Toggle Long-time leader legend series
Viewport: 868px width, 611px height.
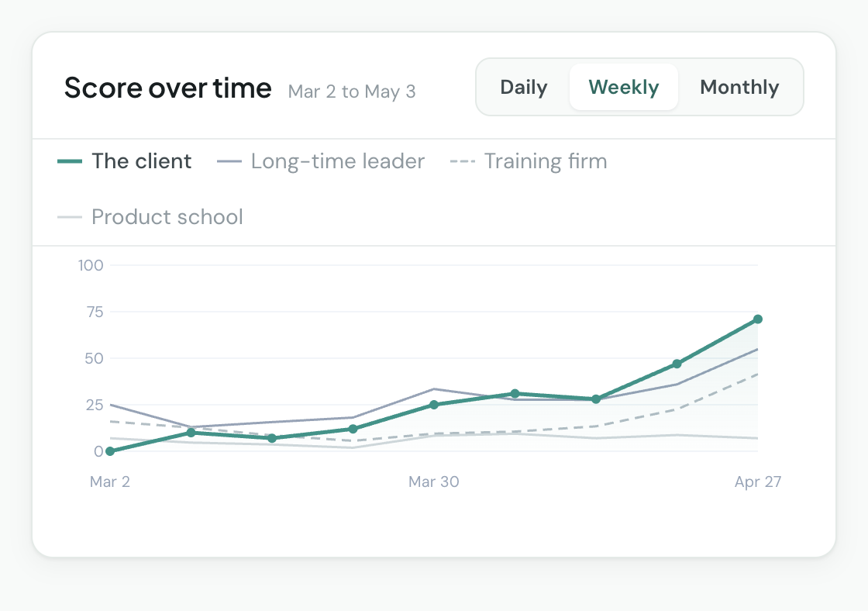(321, 161)
